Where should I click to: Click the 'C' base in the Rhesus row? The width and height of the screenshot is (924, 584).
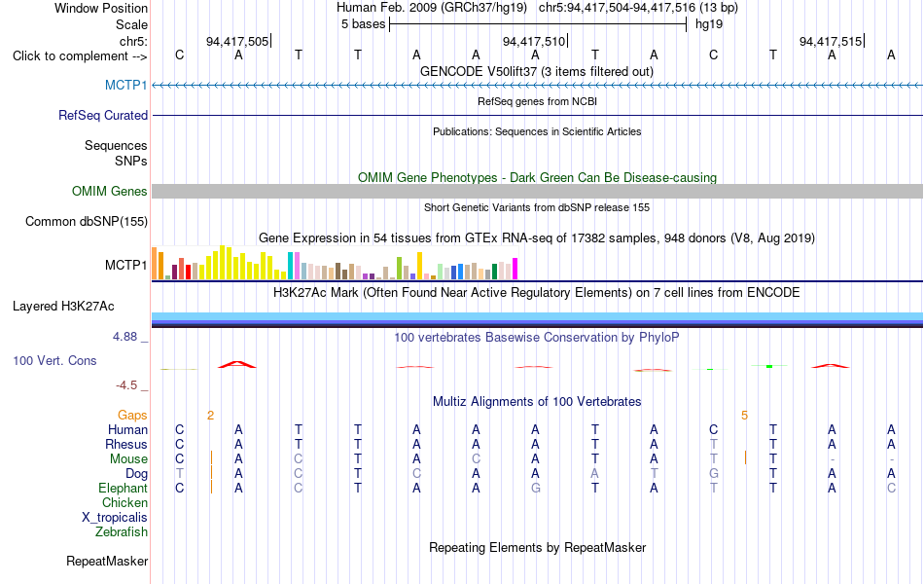tap(180, 444)
